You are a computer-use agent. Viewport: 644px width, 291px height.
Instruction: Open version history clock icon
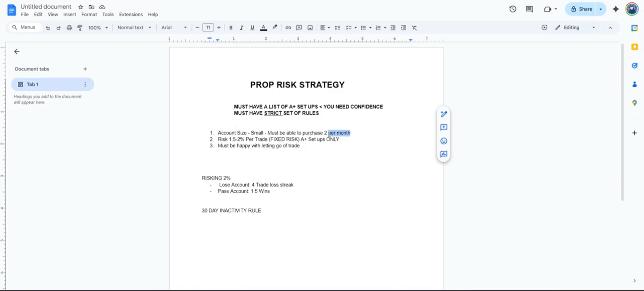point(512,9)
